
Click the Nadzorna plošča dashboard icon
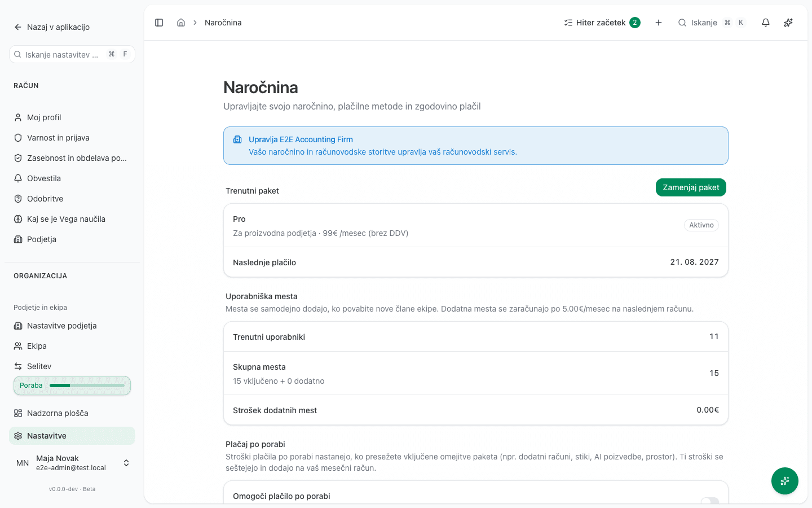click(18, 413)
